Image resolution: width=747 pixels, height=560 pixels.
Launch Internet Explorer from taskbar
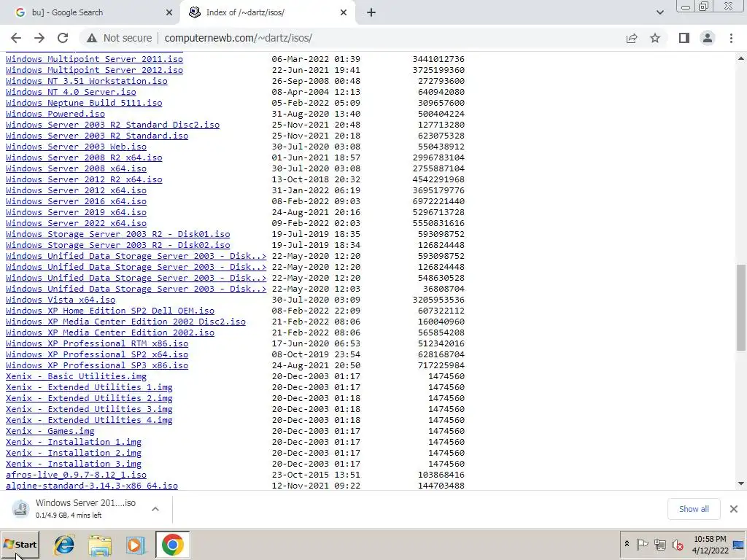pyautogui.click(x=64, y=545)
